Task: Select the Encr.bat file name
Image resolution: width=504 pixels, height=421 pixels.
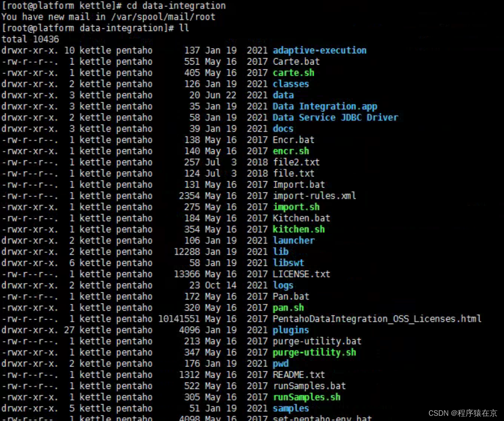Action: [x=293, y=140]
